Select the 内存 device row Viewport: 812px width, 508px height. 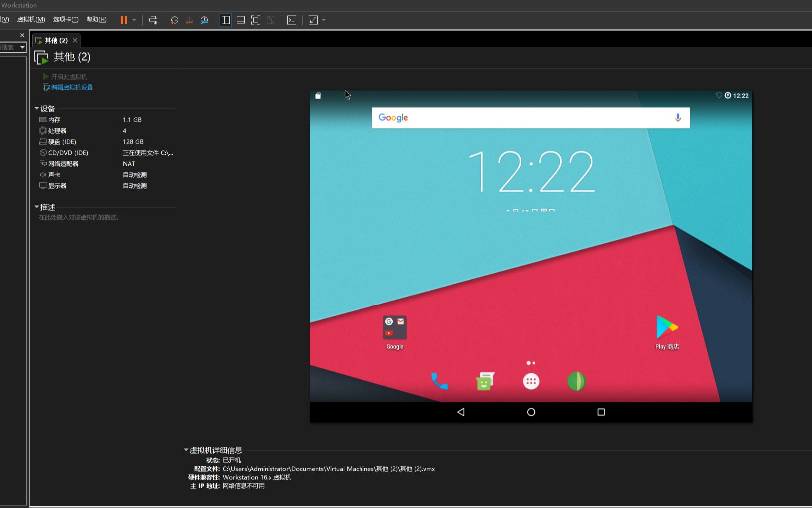coord(106,120)
